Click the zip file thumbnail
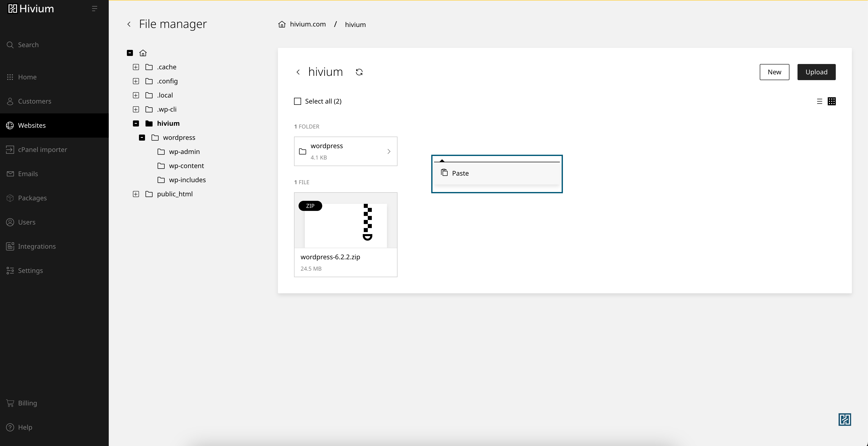 point(346,220)
